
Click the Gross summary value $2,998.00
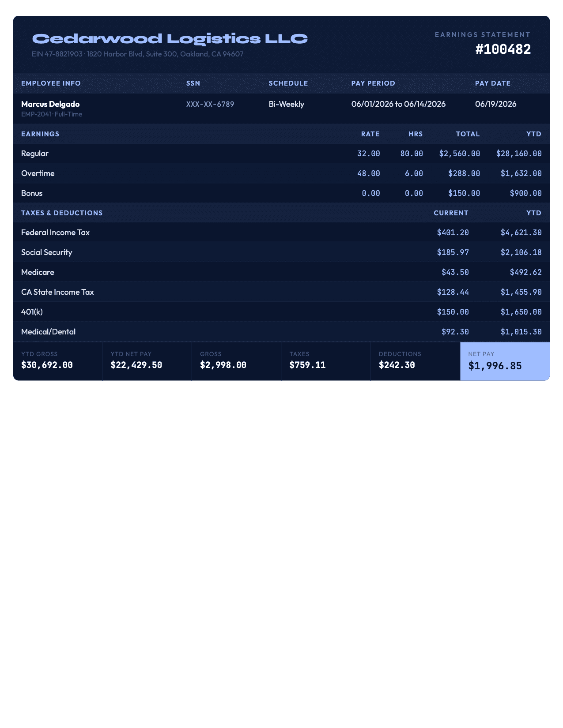coord(223,365)
